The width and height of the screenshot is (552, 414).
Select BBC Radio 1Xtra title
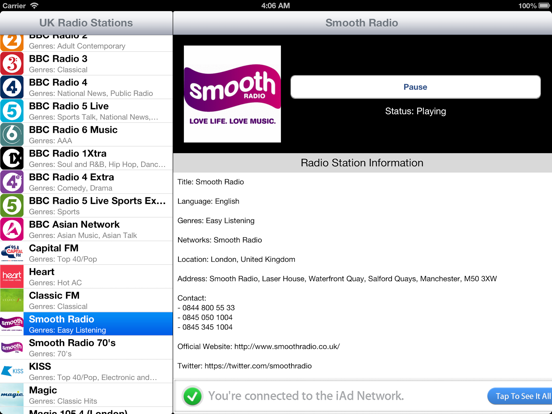point(68,153)
